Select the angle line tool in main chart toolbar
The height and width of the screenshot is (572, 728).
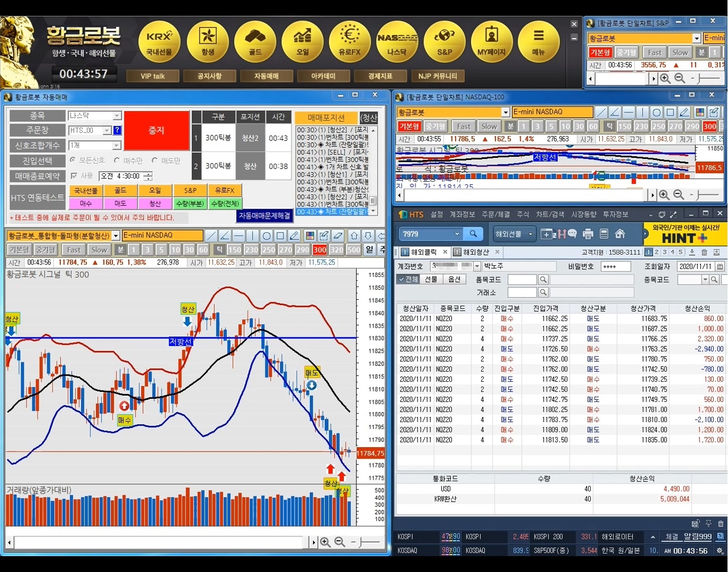225,236
